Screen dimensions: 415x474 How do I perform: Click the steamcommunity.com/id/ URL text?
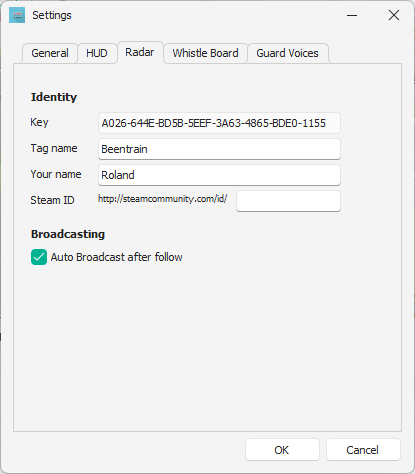(x=163, y=199)
